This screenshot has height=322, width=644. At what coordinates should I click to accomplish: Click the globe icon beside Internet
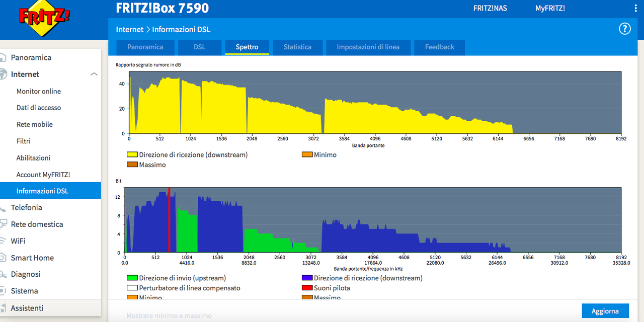pyautogui.click(x=4, y=74)
